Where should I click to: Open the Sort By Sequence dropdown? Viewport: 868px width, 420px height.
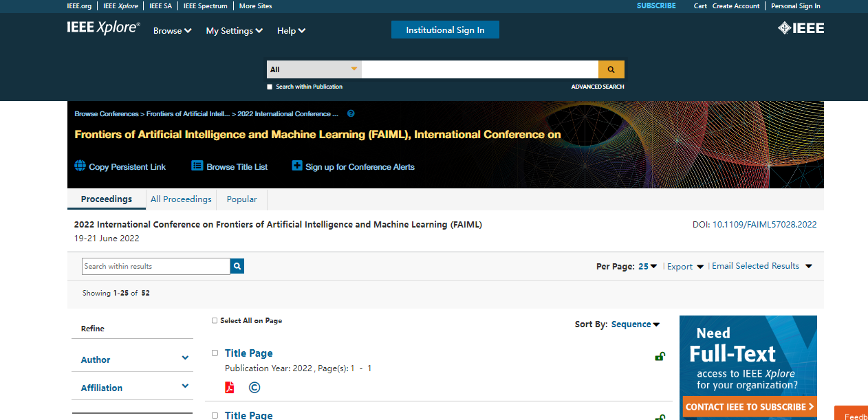point(635,324)
